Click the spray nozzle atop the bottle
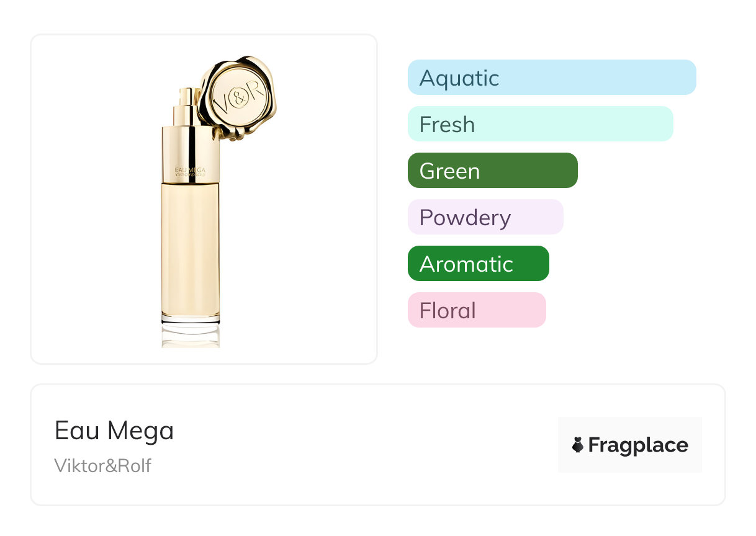This screenshot has width=756, height=536. click(x=185, y=107)
